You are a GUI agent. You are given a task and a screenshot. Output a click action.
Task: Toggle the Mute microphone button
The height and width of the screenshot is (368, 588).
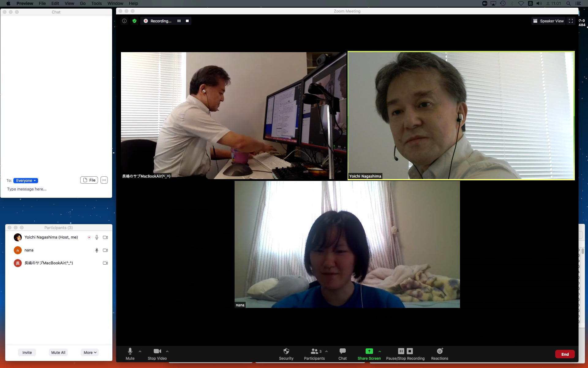coord(130,351)
